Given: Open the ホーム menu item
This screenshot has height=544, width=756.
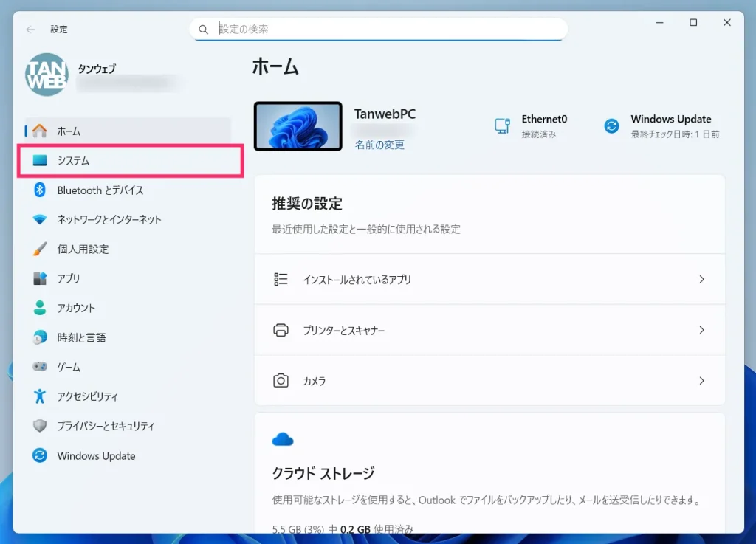Looking at the screenshot, I should tap(128, 131).
